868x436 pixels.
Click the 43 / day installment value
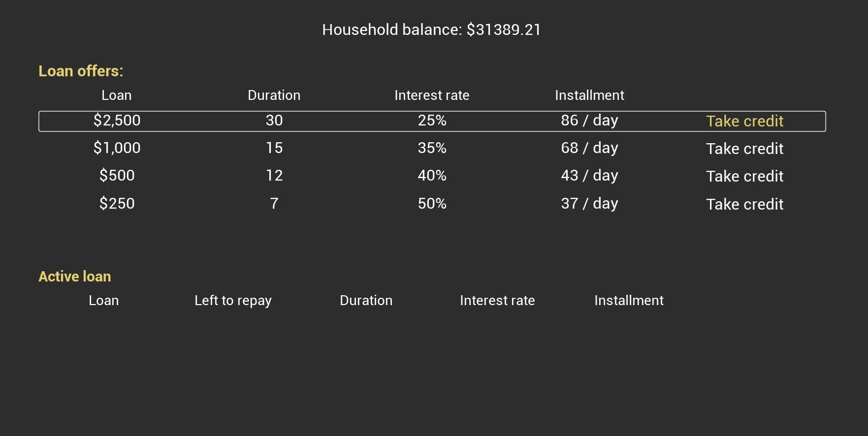[589, 176]
